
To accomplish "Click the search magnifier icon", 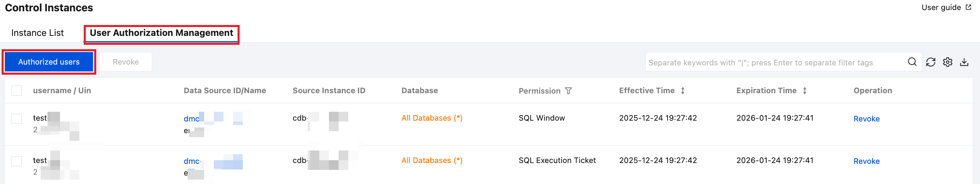I will click(x=912, y=62).
